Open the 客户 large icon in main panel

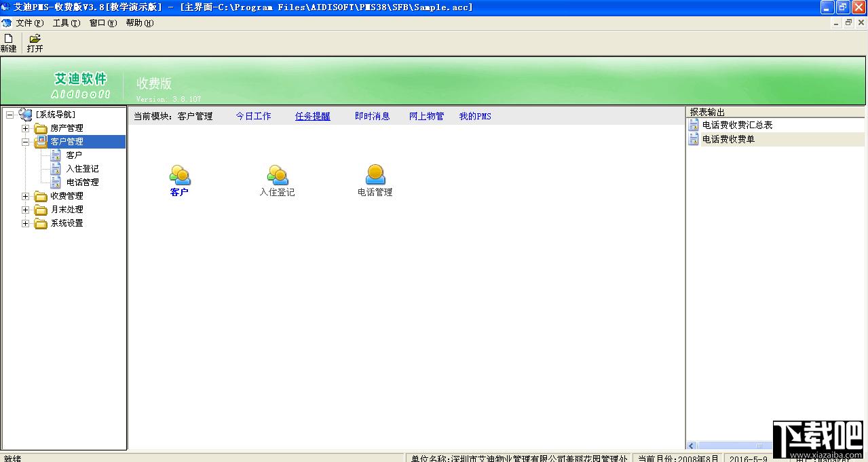179,175
